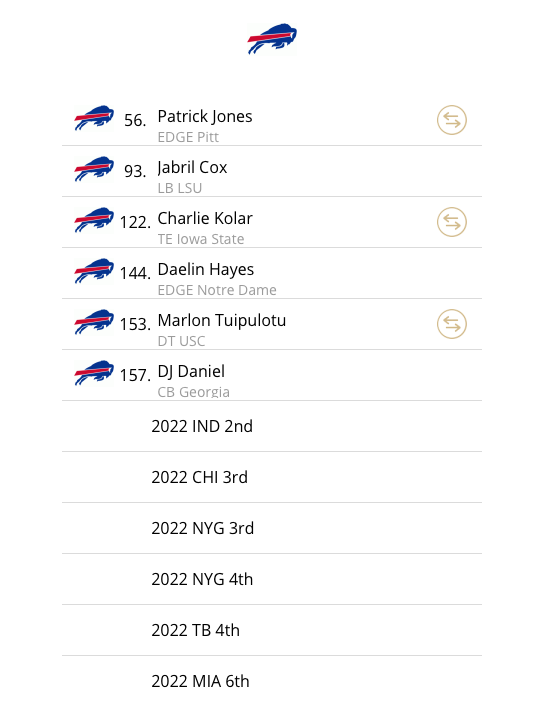Click Bills logo beside pick 144
The image size is (541, 709).
pos(94,271)
